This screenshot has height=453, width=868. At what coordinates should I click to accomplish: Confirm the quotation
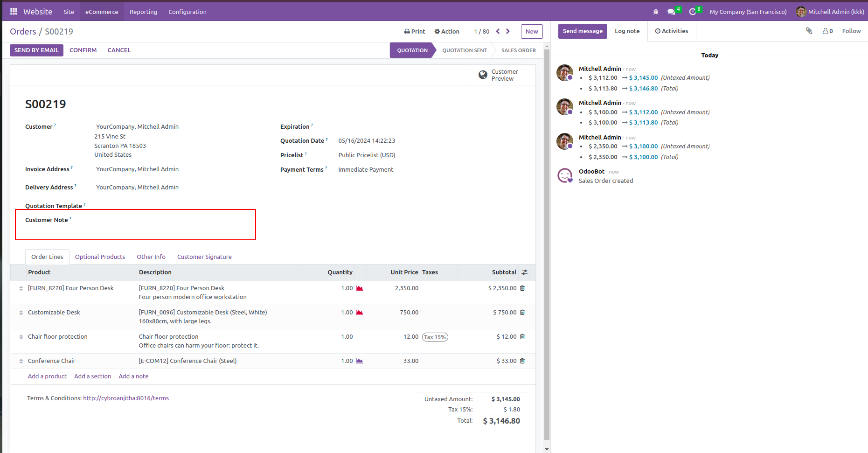click(x=83, y=50)
